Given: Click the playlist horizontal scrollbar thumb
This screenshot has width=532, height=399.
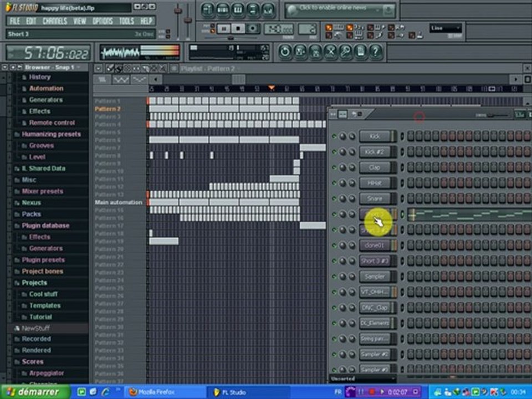Looking at the screenshot, I should (238, 79).
